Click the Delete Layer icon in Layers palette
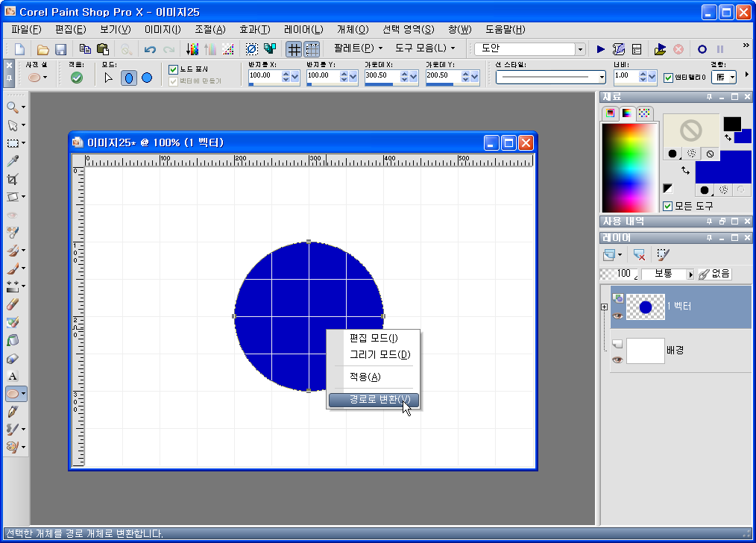This screenshot has width=756, height=543. click(640, 254)
